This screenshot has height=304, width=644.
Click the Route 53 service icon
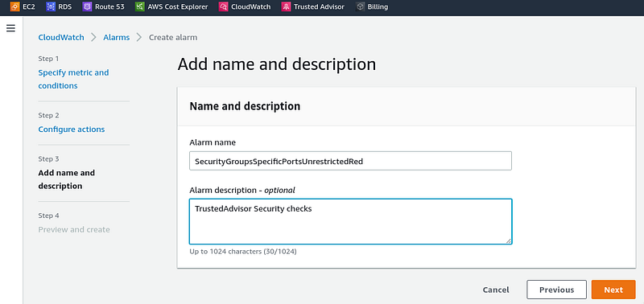[87, 6]
